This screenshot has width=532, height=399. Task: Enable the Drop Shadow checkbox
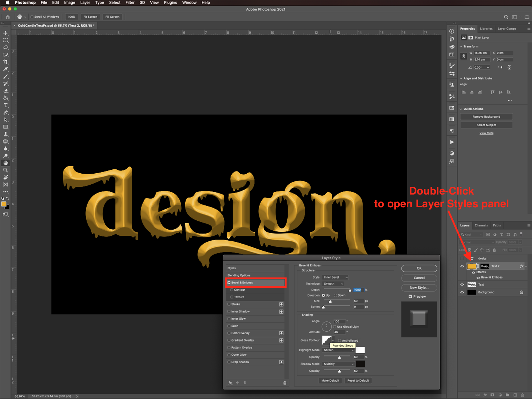click(229, 362)
